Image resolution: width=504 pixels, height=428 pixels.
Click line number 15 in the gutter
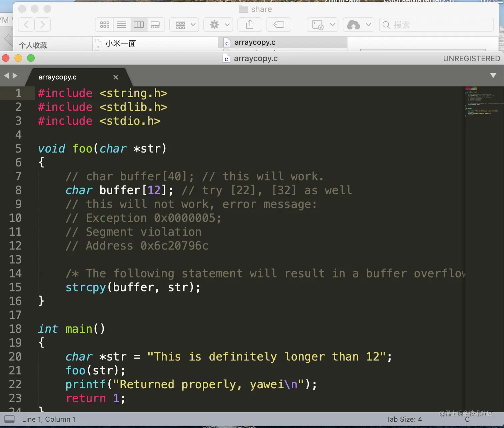click(x=15, y=287)
